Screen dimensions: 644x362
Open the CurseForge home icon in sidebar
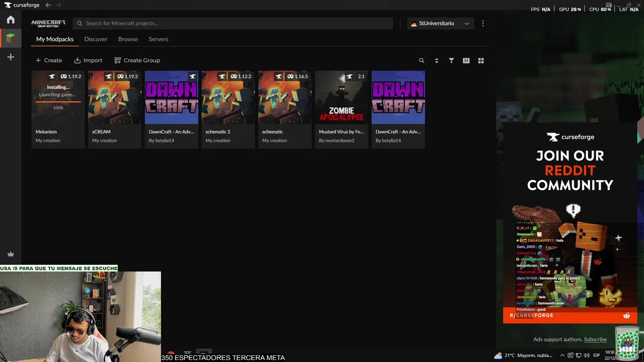coord(11,20)
